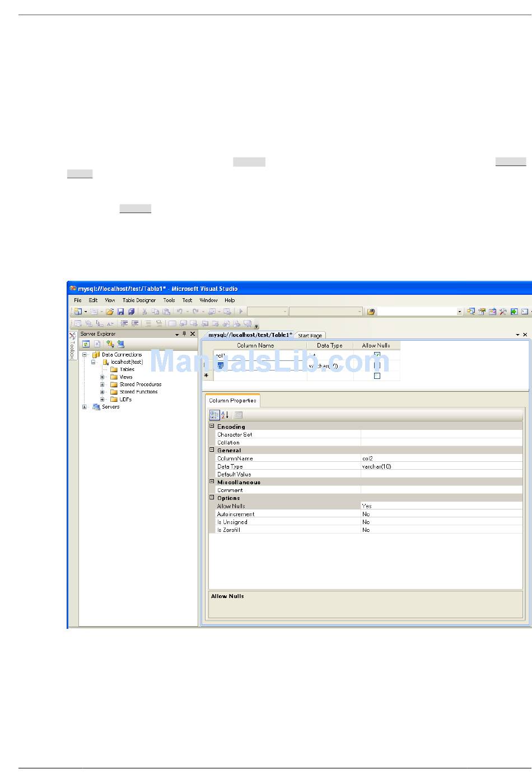Uncheck Allow Nulls for the col1 row
This screenshot has width=532, height=783.
(377, 355)
